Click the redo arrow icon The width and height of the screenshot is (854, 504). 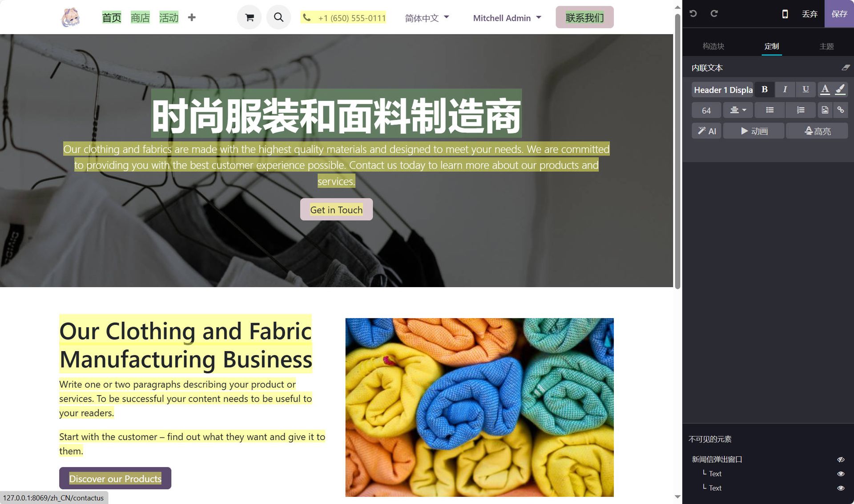click(714, 14)
